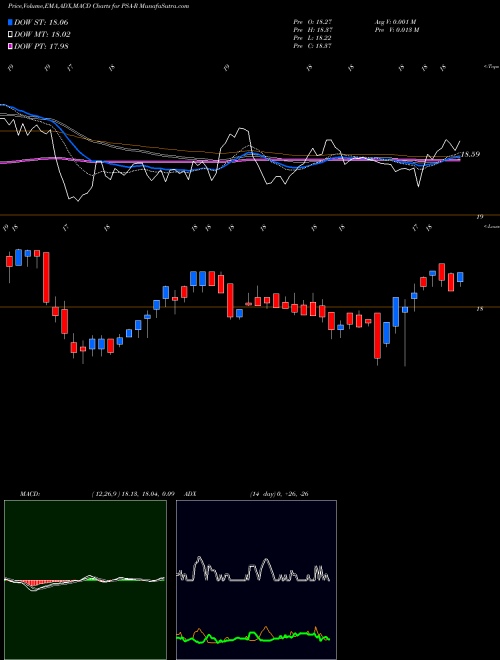The width and height of the screenshot is (500, 660).
Task: Click the 'Pre C: 18.37' value
Action: [313, 45]
